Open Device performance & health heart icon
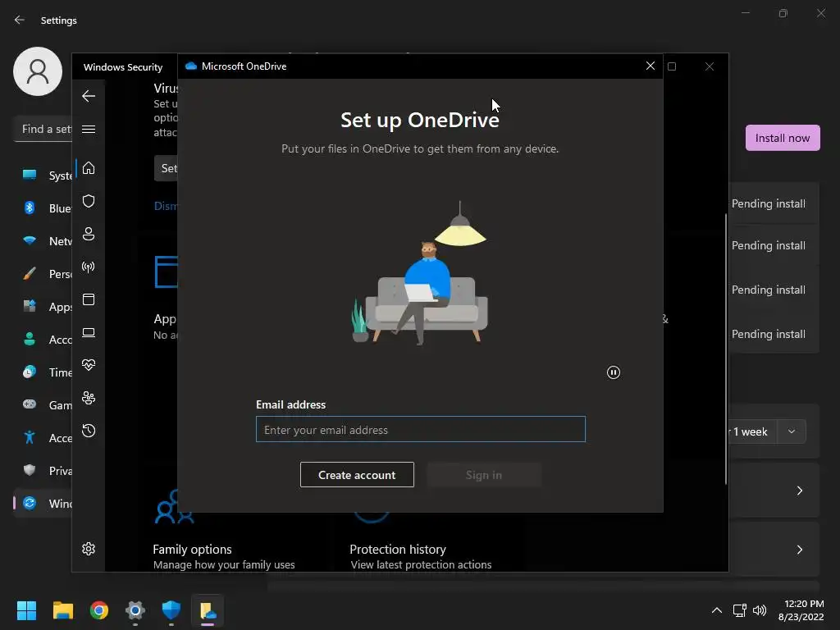Image resolution: width=840 pixels, height=630 pixels. coord(89,365)
